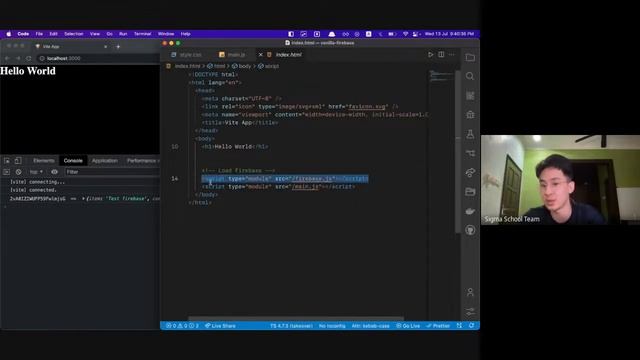Open the editor More Actions ellipsis
This screenshot has width=640, height=360.
click(452, 54)
